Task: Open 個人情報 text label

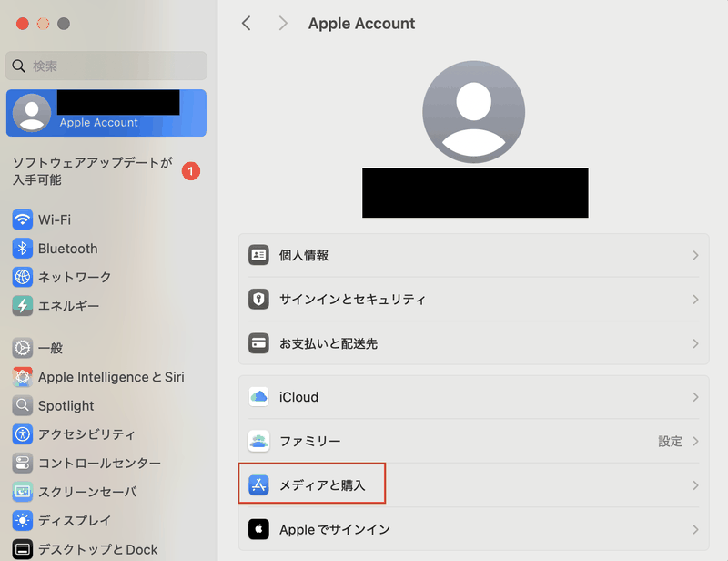Action: [x=304, y=255]
